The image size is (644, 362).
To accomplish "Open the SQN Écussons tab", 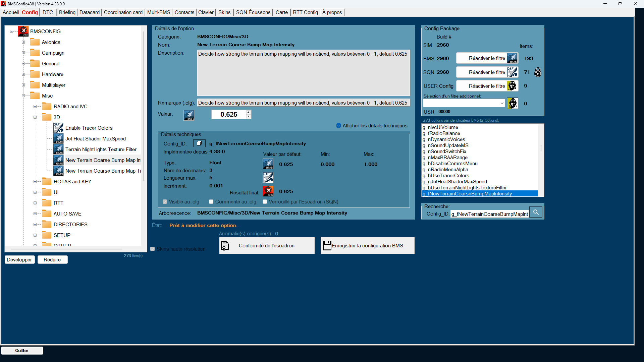I will tap(253, 12).
